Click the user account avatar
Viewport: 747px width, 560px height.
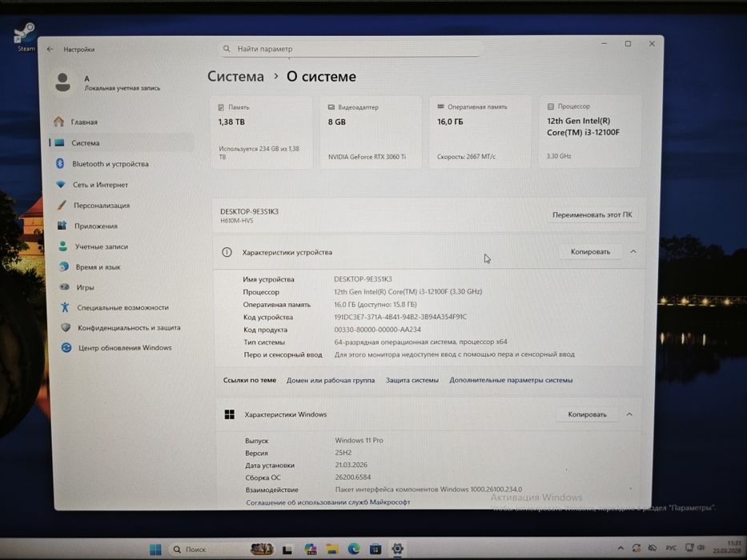click(63, 82)
